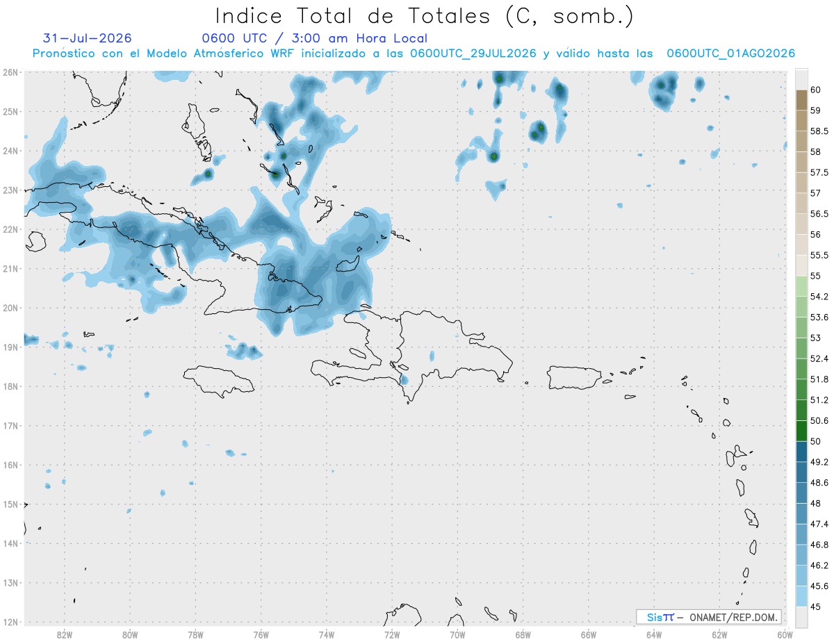The image size is (834, 644).
Task: Click the colorbar value "48.6"
Action: [819, 483]
